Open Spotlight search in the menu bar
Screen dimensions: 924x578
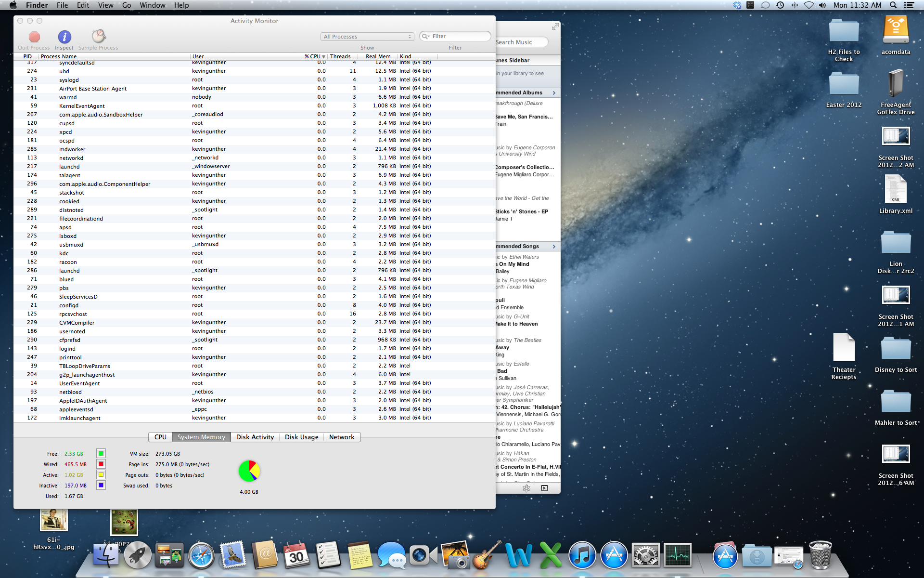[893, 5]
